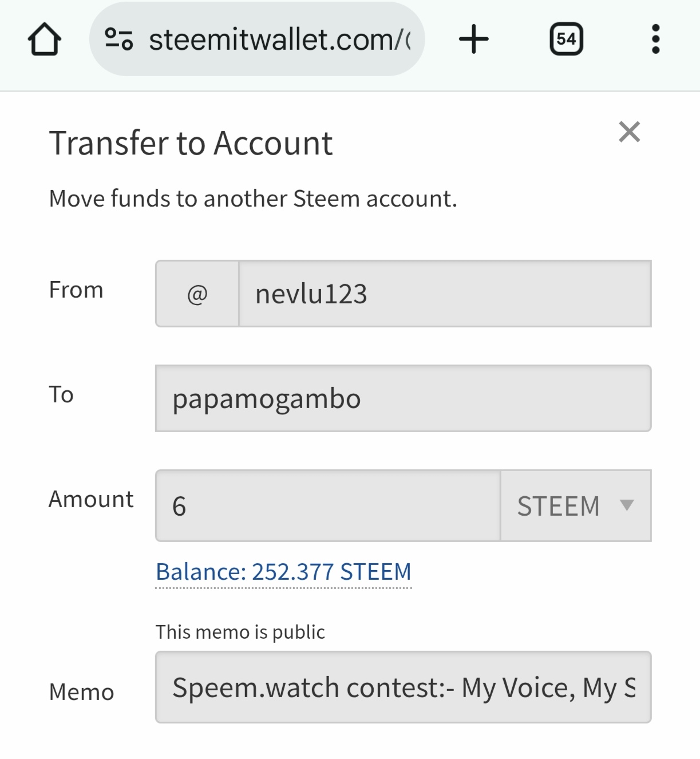The image size is (700, 759).
Task: Open the STEEM currency dropdown
Action: click(x=558, y=506)
